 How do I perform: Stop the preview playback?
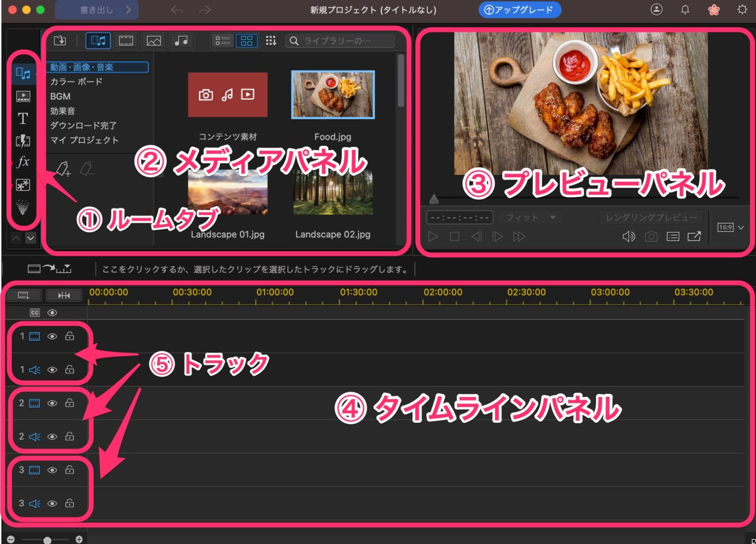454,237
